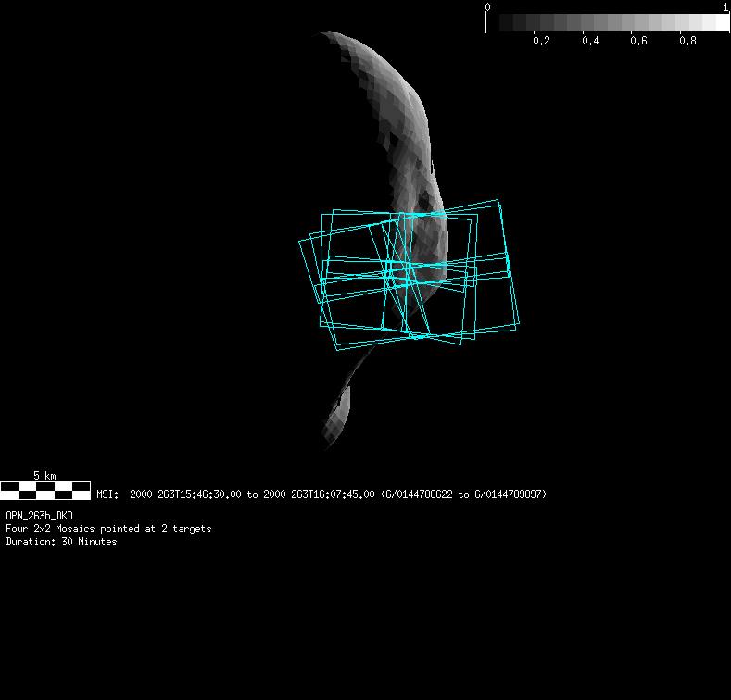Click the 'MSI:' label text

[109, 494]
